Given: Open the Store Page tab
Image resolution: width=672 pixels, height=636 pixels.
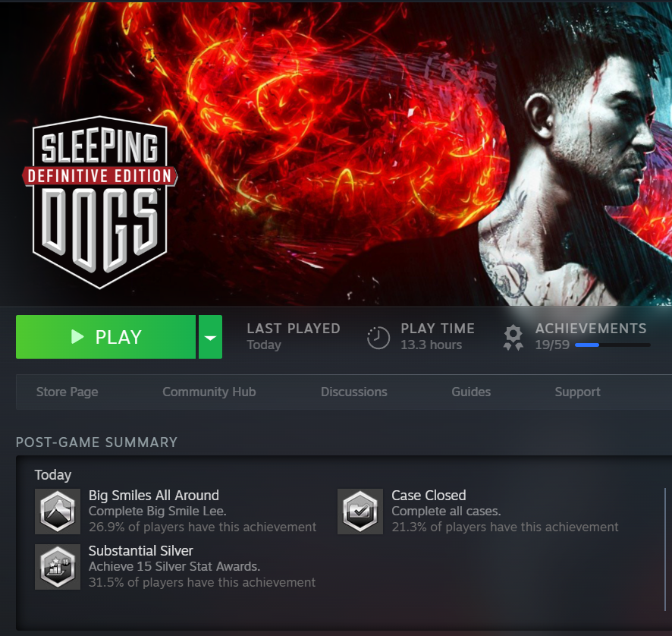Looking at the screenshot, I should (x=68, y=392).
